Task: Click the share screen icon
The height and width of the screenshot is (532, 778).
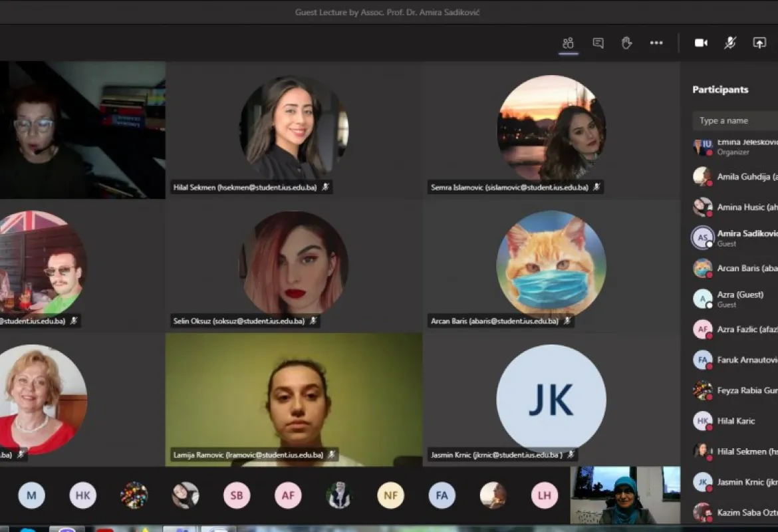Action: [759, 43]
